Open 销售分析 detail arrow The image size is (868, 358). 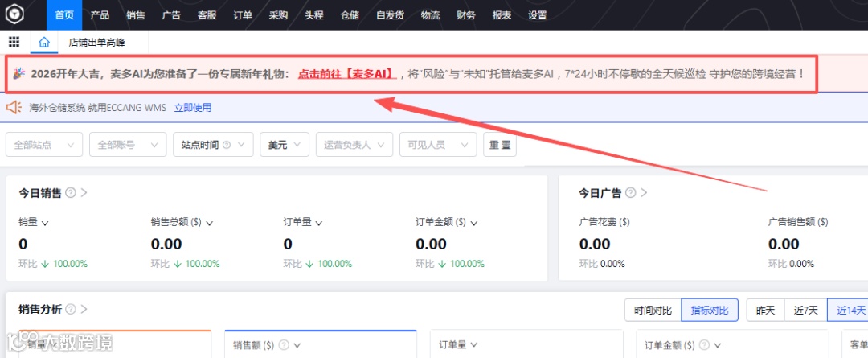pos(84,309)
